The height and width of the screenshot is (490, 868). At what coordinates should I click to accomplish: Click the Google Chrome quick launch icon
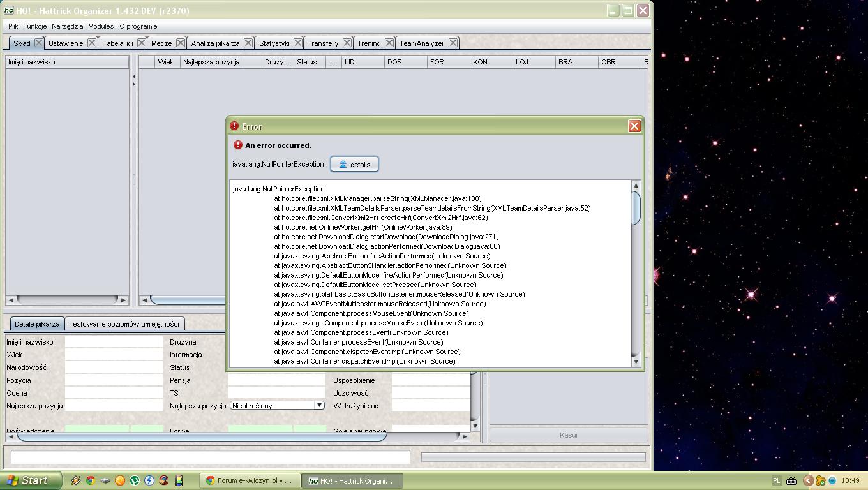tap(91, 480)
